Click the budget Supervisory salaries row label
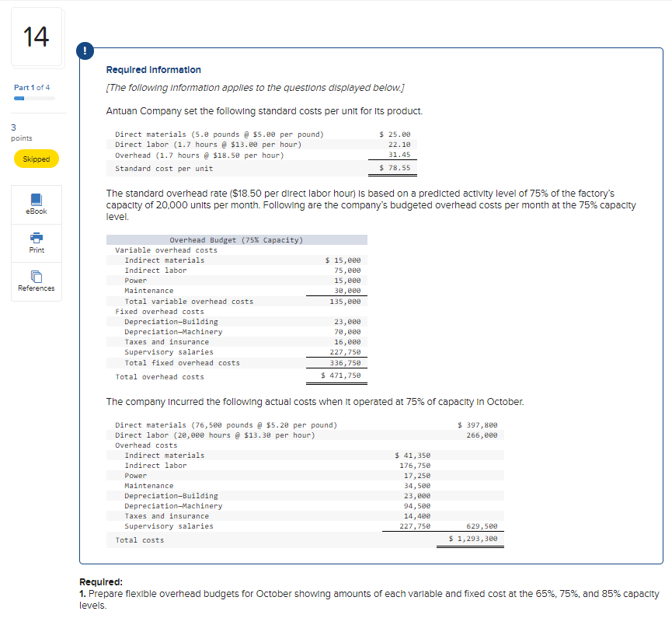 (x=169, y=352)
